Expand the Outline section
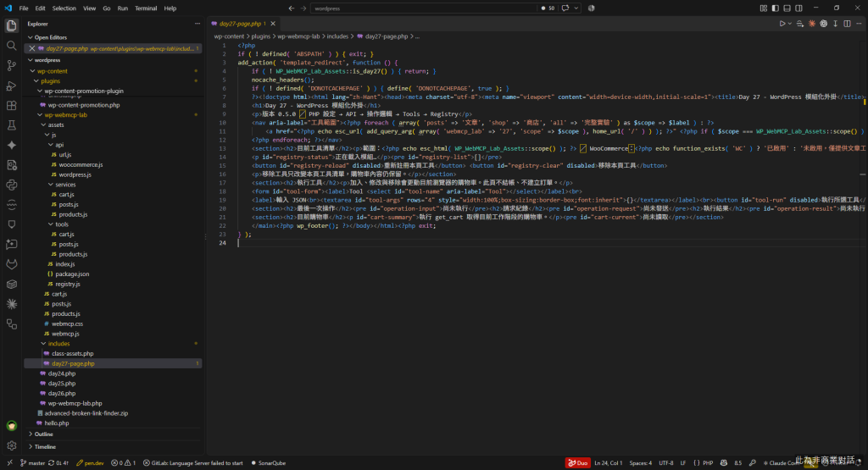868x470 pixels. click(x=43, y=434)
